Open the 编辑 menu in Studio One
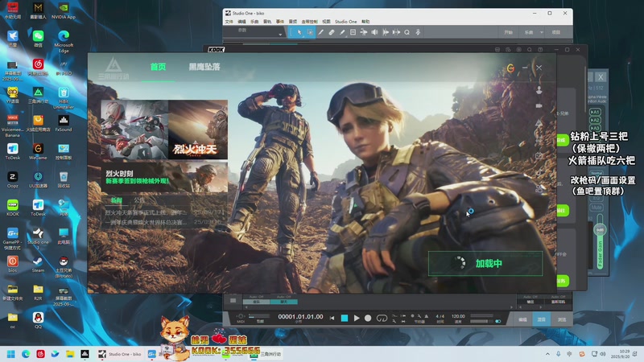Viewport: 644px width, 362px height. pos(242,22)
